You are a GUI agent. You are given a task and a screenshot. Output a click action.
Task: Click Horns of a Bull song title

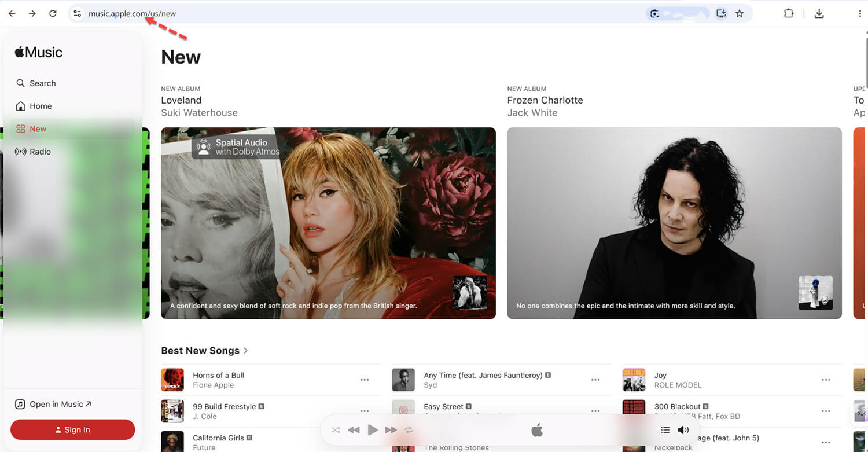218,375
